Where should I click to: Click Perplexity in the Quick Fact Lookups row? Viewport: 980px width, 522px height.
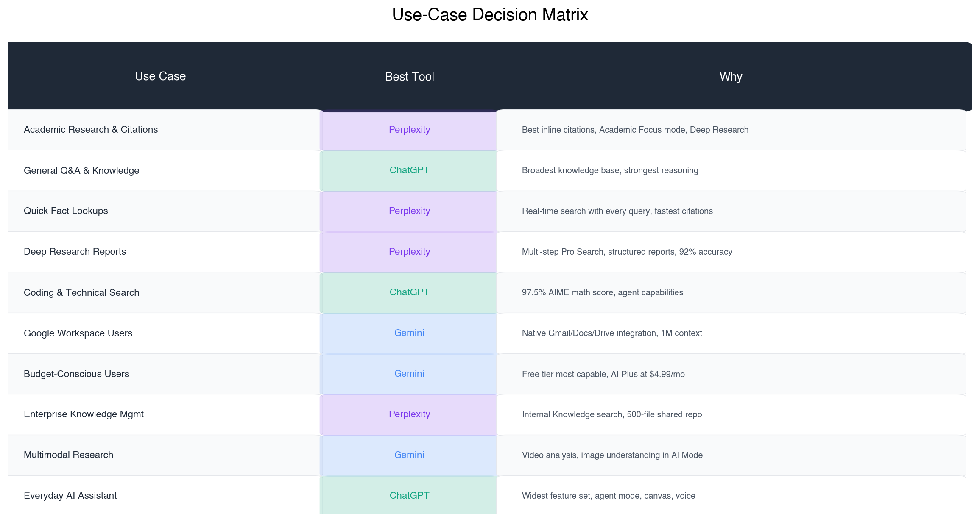click(x=409, y=211)
